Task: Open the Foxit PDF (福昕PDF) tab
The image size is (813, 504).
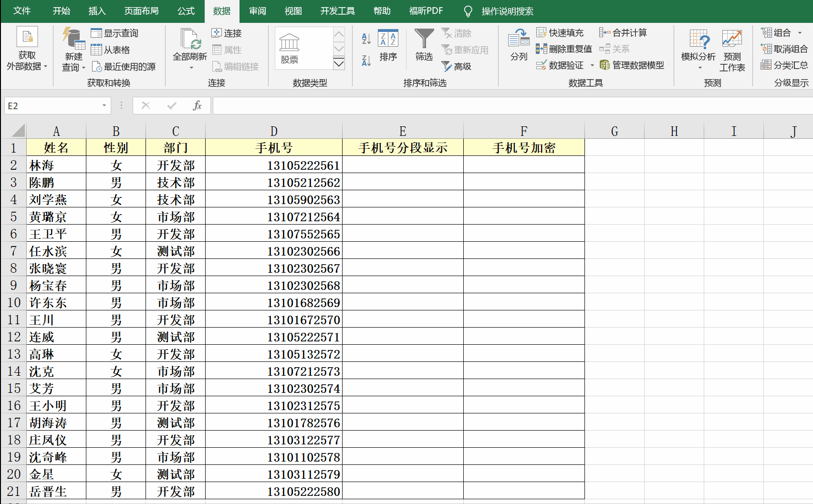Action: [426, 11]
